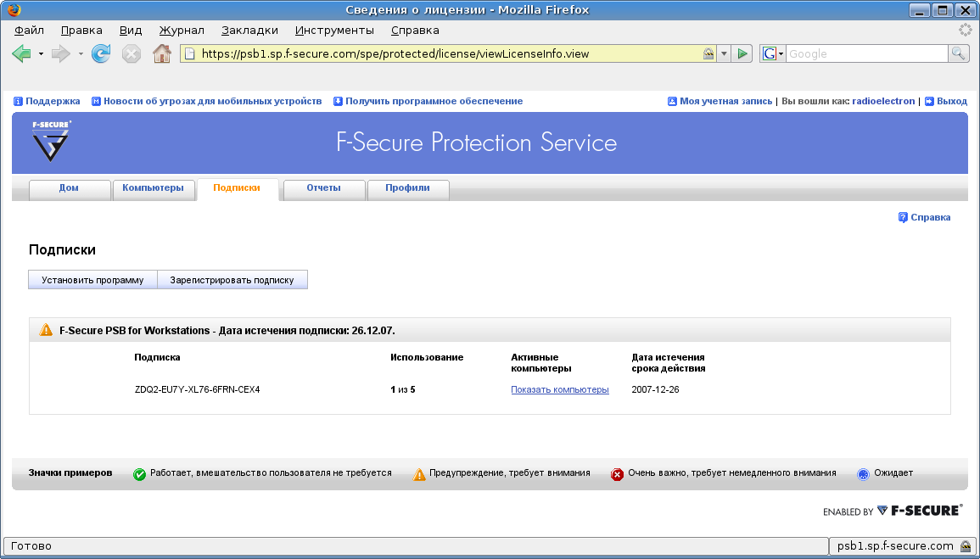
Task: Click the Firefox icon in title bar
Action: pyautogui.click(x=13, y=9)
